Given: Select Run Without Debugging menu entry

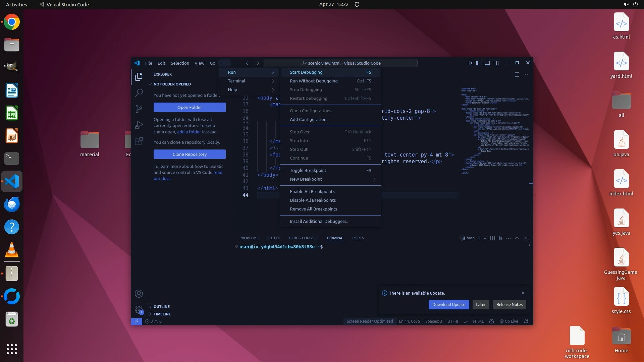Looking at the screenshot, I should (314, 81).
